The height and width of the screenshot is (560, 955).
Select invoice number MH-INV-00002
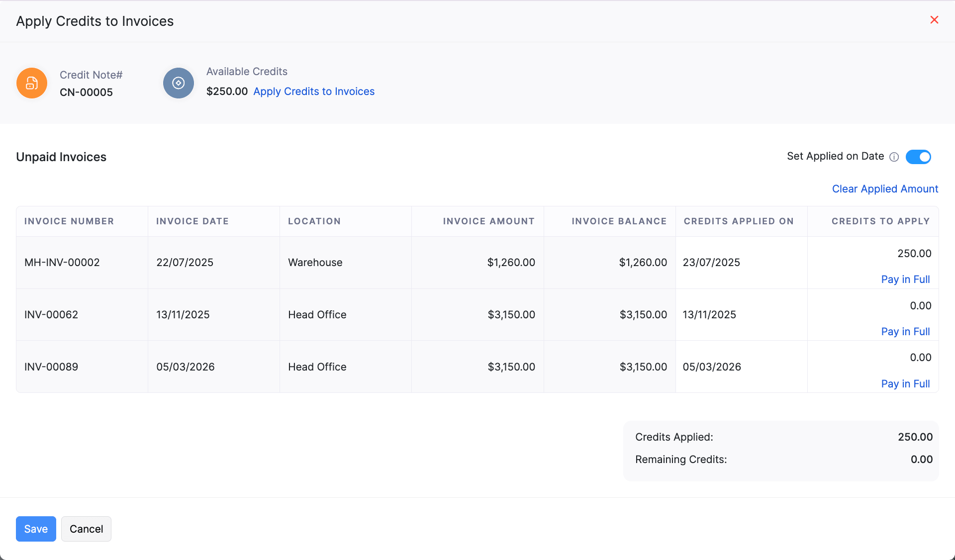[x=62, y=263]
